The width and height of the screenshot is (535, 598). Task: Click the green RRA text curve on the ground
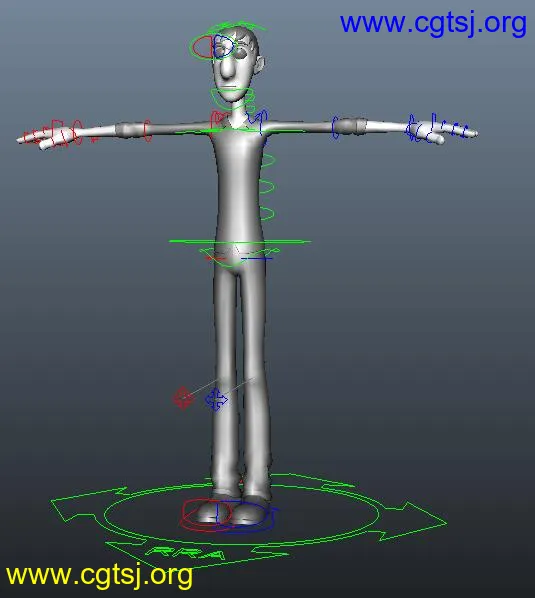point(184,553)
